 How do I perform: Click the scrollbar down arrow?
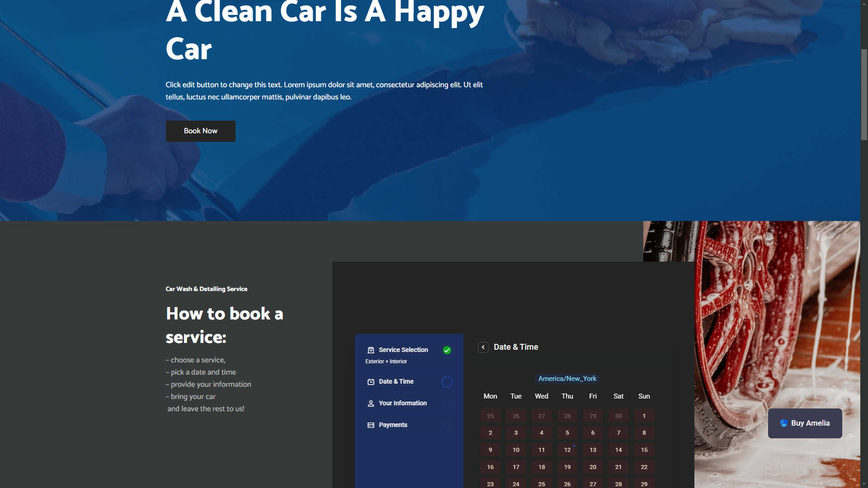[x=864, y=484]
